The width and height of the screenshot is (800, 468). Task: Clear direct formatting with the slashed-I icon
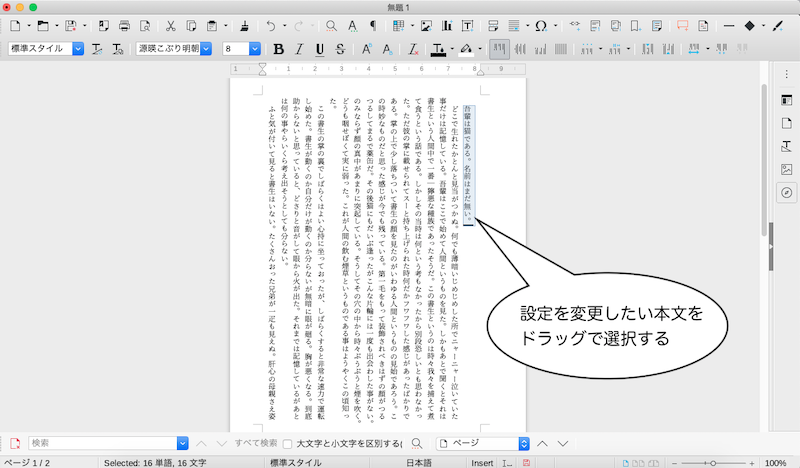click(413, 49)
